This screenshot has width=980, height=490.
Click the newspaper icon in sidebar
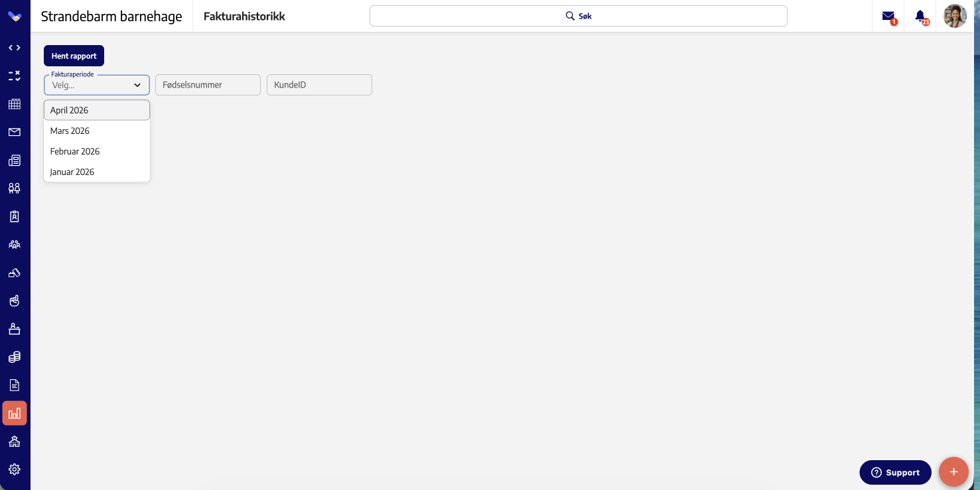pos(15,160)
